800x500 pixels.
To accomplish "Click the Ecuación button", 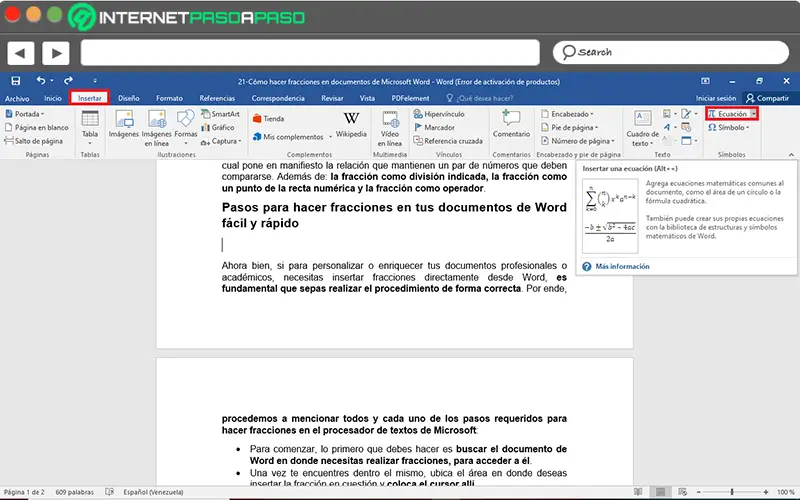I will [728, 114].
